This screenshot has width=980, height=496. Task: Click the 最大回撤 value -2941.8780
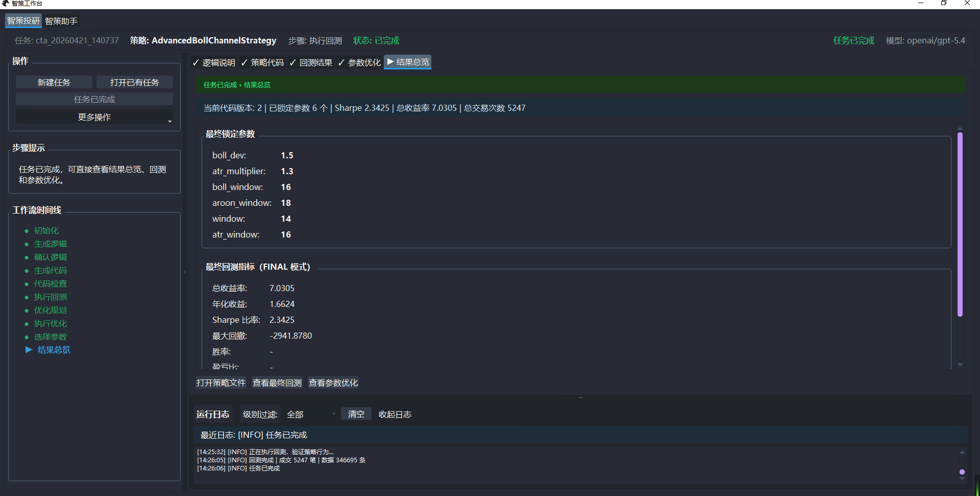[x=290, y=336]
